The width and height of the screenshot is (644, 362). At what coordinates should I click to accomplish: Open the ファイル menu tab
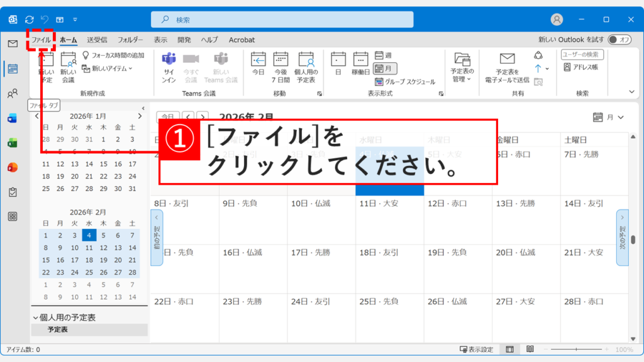41,40
